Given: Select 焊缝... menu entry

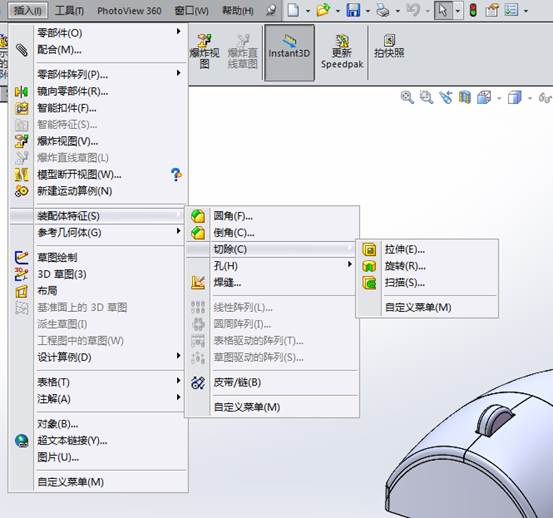Looking at the screenshot, I should [272, 282].
